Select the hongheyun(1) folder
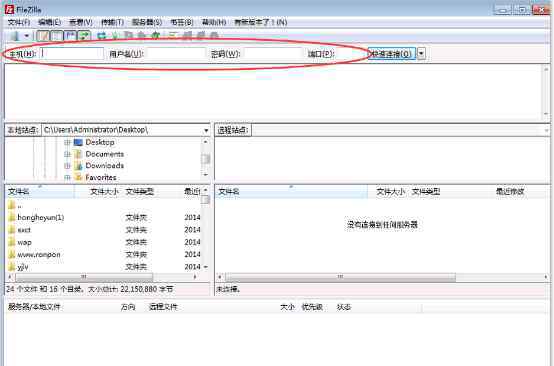Screen dimensions: 554x366 pos(41,218)
